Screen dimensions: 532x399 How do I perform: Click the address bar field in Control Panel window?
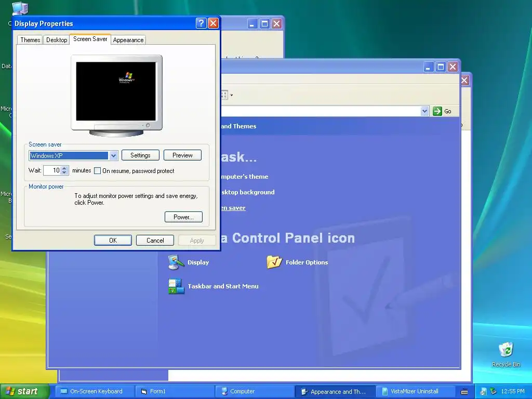click(321, 111)
